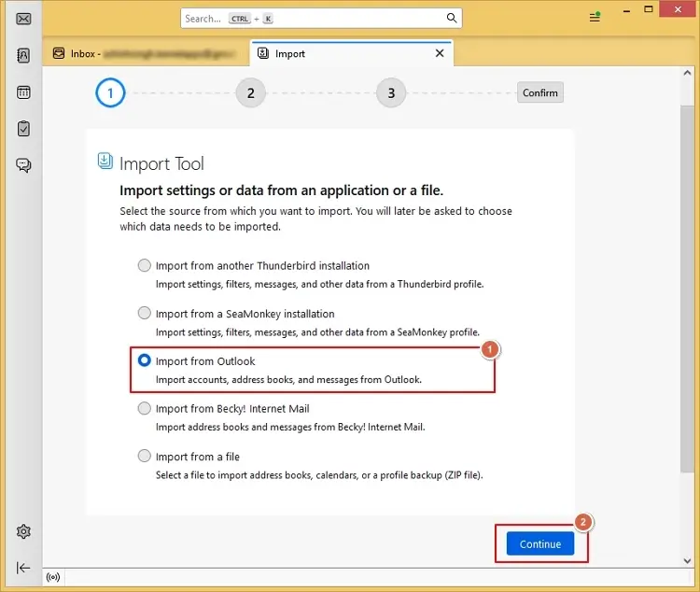Click text 'Import settings or data from an application or a file.'
This screenshot has width=700, height=592.
pos(281,190)
